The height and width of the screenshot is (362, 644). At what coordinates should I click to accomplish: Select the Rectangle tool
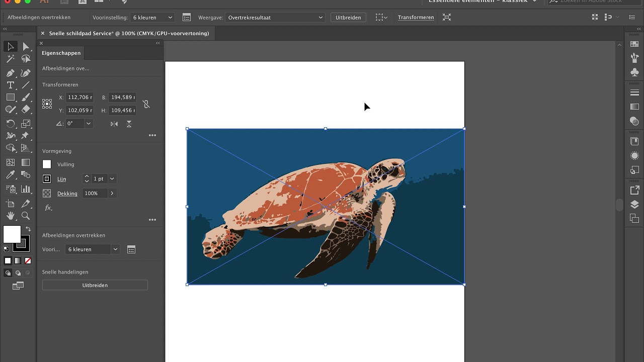(x=11, y=98)
